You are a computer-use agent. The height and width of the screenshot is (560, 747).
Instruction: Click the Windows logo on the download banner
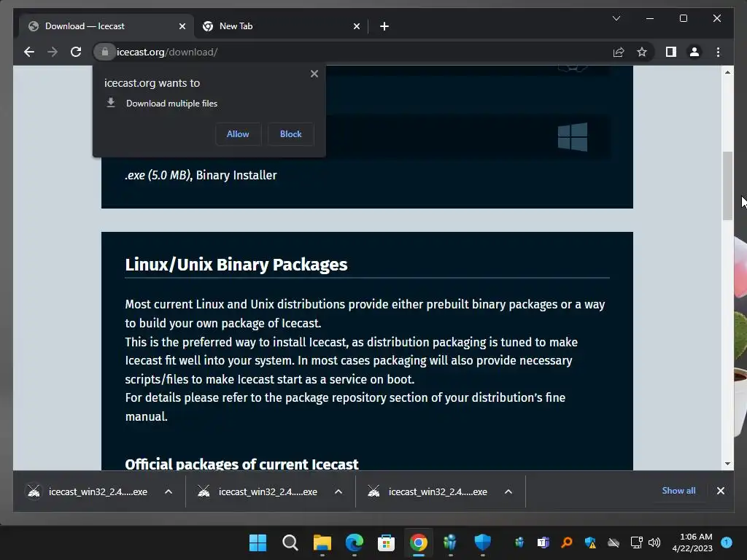point(572,137)
